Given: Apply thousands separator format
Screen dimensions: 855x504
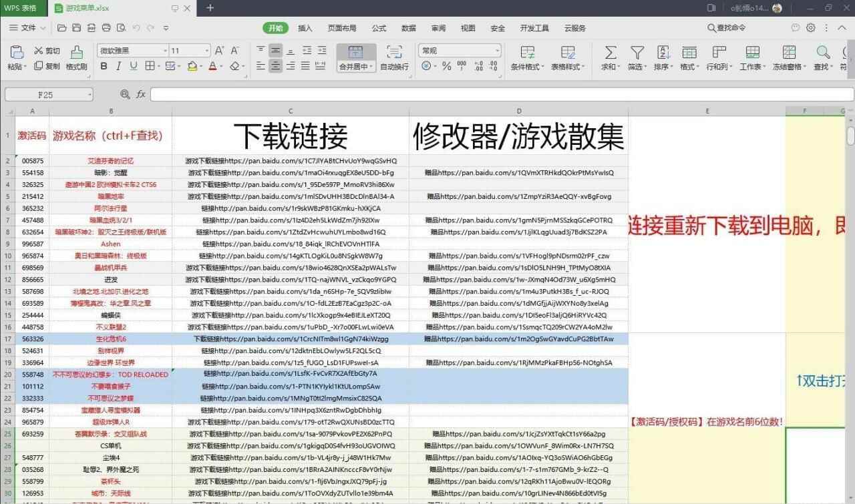Looking at the screenshot, I should 462,66.
